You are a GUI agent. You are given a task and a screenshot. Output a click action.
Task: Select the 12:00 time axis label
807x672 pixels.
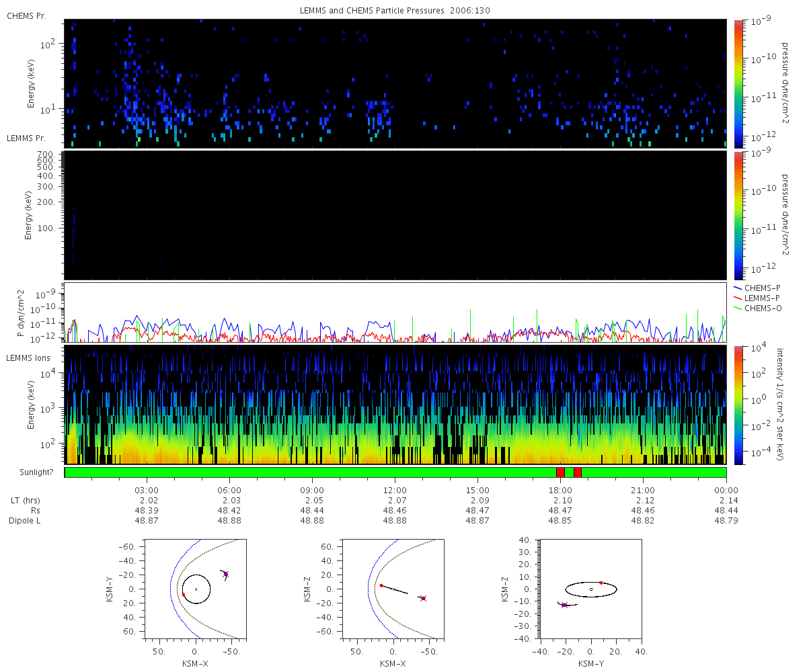pyautogui.click(x=395, y=490)
